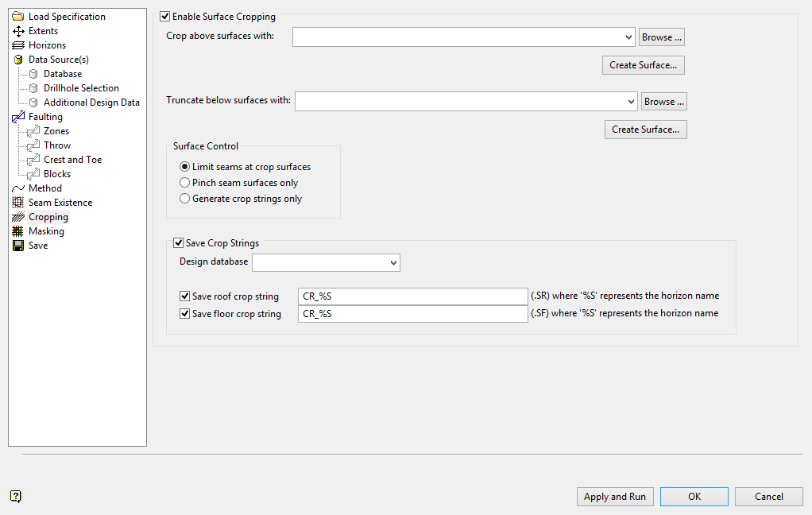Uncheck Save roof crop string
The height and width of the screenshot is (515, 812).
185,296
